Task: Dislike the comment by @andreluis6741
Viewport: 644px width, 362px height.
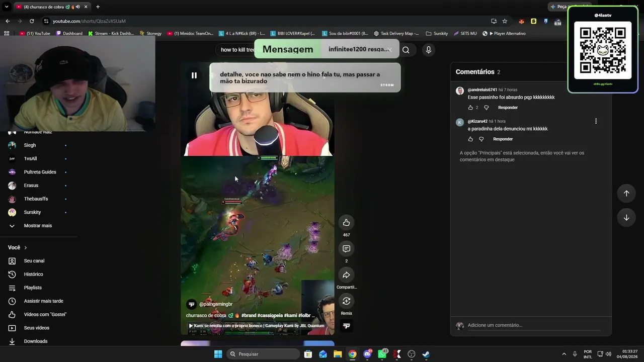Action: 486,108
